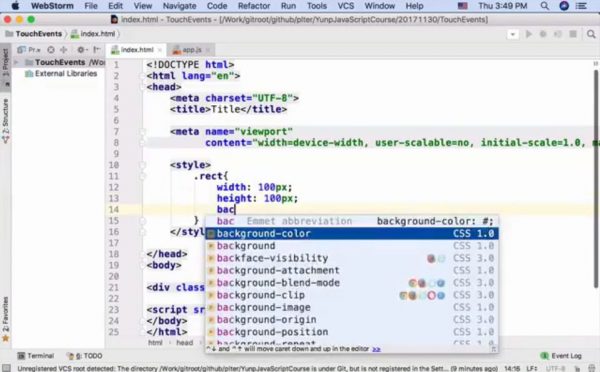600x372 pixels.
Task: Click the index.html breadcrumb in navigation bar
Action: point(93,34)
